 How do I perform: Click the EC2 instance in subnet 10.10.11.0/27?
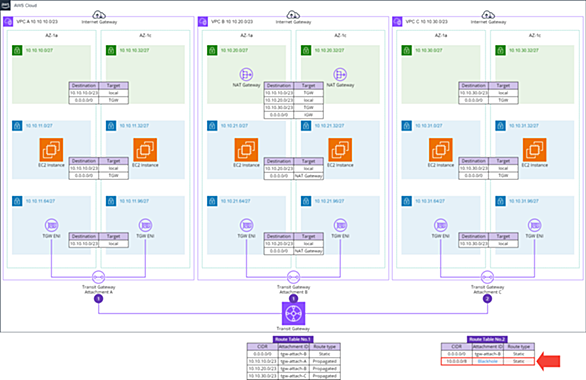coord(51,150)
